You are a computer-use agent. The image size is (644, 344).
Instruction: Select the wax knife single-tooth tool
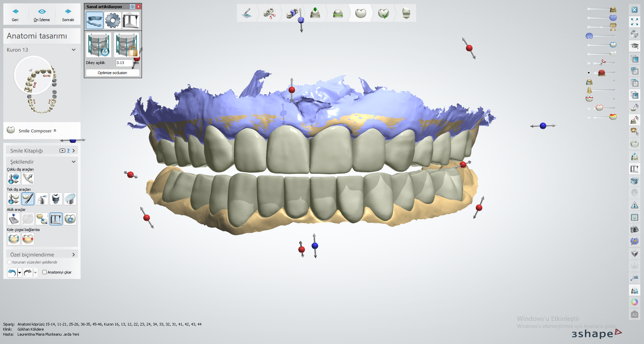pos(28,199)
